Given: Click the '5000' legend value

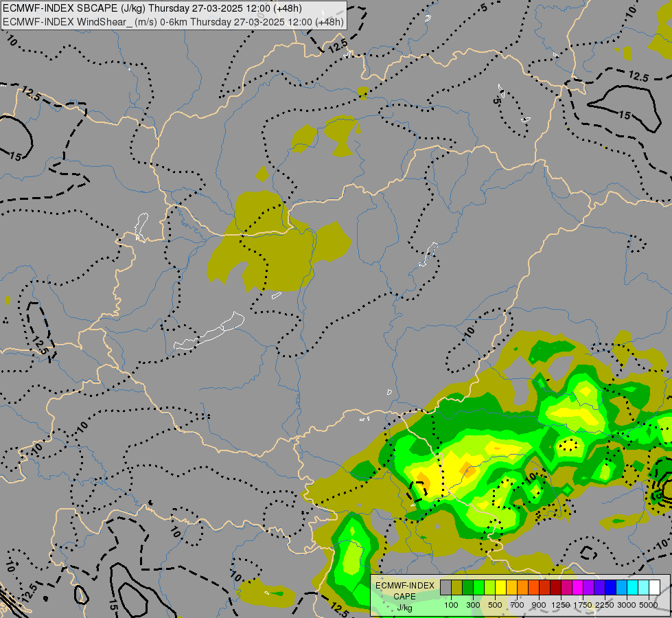Looking at the screenshot, I should 649,605.
